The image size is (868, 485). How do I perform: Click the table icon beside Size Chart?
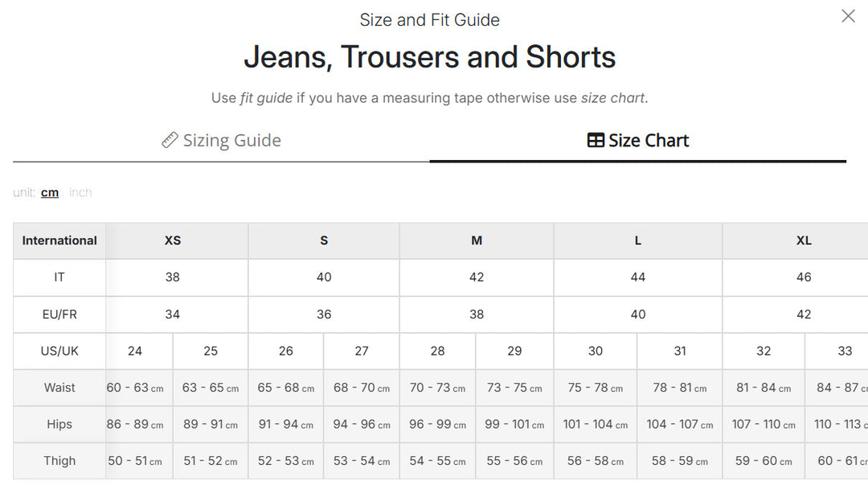point(596,140)
